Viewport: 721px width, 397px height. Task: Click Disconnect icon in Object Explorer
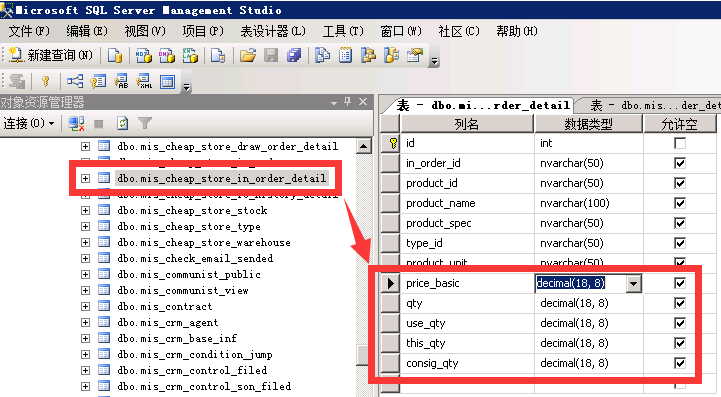76,123
